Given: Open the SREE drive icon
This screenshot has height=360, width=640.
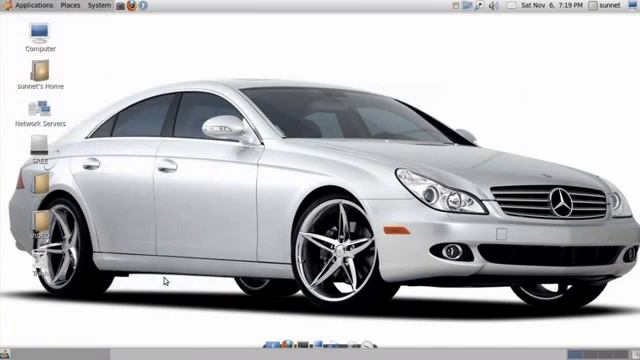Looking at the screenshot, I should (40, 149).
